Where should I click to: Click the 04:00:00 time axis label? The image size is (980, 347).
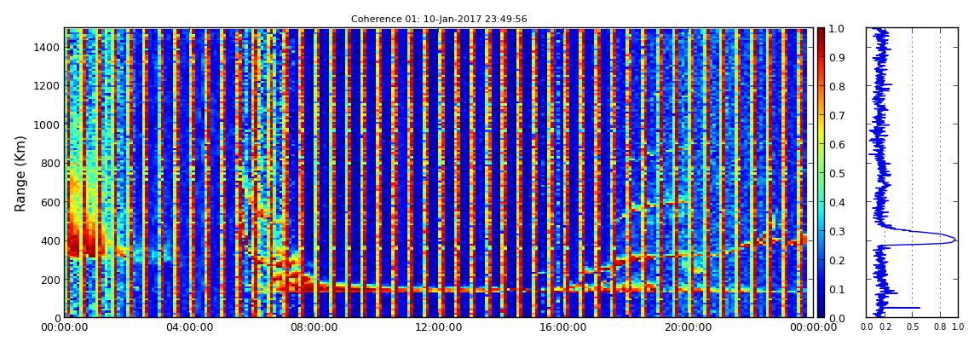point(188,327)
